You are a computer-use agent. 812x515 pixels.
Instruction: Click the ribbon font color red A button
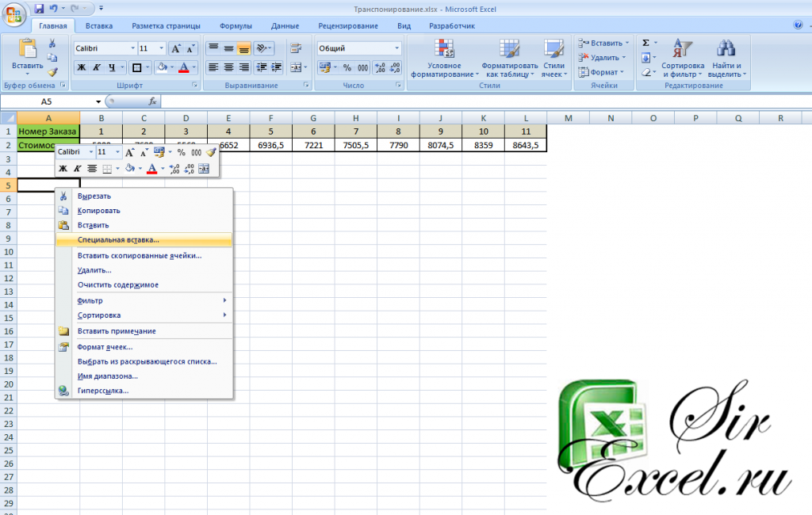coord(183,67)
